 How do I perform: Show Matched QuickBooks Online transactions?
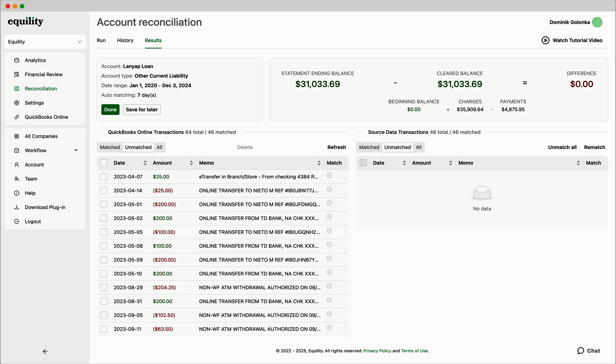click(x=110, y=147)
